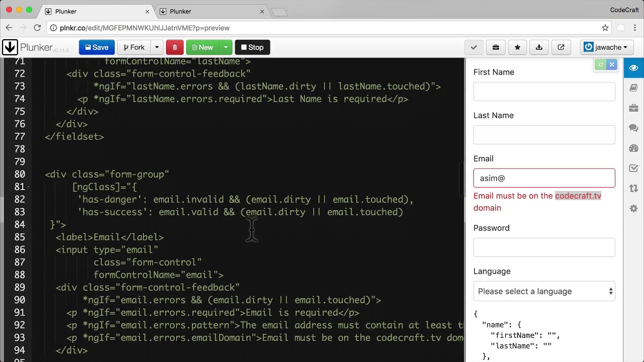644x362 pixels.
Task: Go back in the browser
Action: [x=9, y=28]
